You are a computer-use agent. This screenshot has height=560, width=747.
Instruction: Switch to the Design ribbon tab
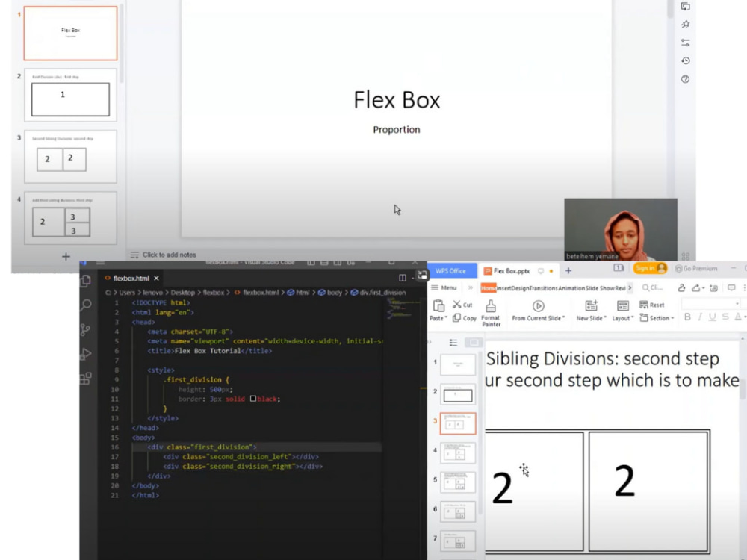[520, 288]
